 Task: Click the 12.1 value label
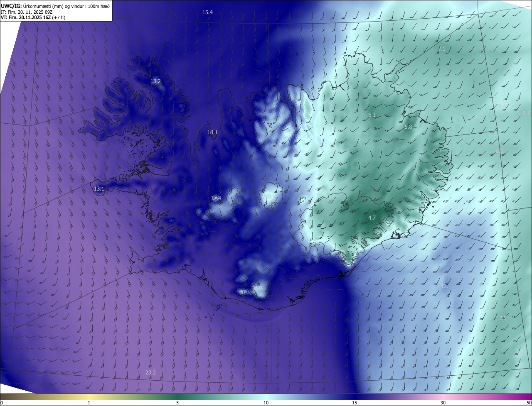(x=446, y=286)
